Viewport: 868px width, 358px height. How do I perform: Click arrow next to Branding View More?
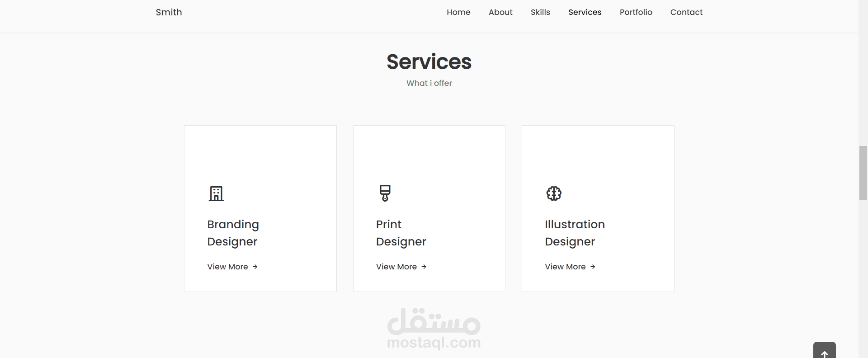(255, 267)
